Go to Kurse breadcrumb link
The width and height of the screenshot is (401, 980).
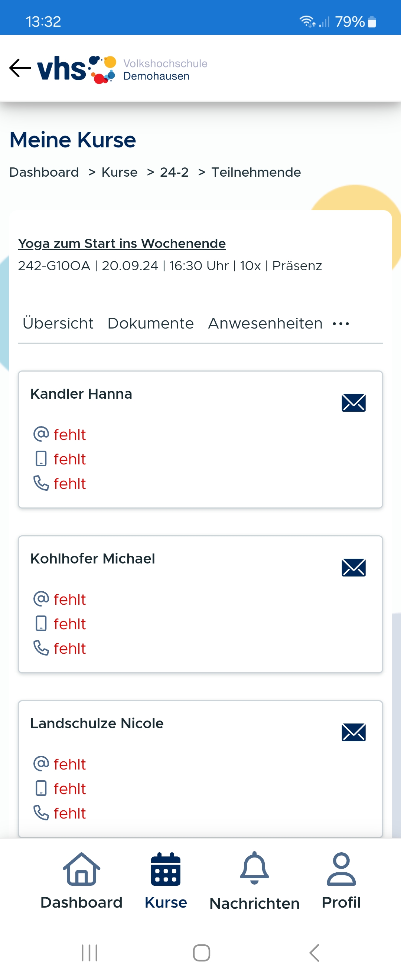[120, 172]
